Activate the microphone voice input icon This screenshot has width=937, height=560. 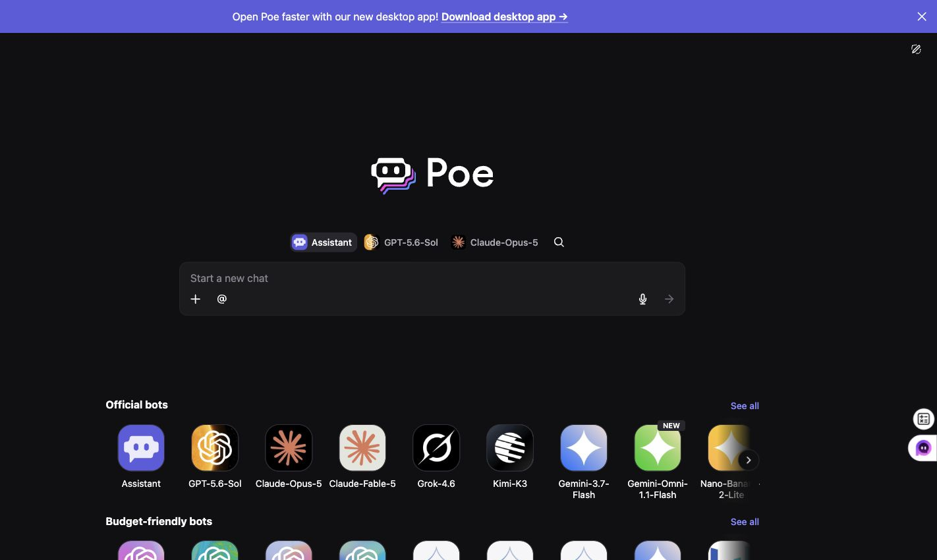pos(642,299)
